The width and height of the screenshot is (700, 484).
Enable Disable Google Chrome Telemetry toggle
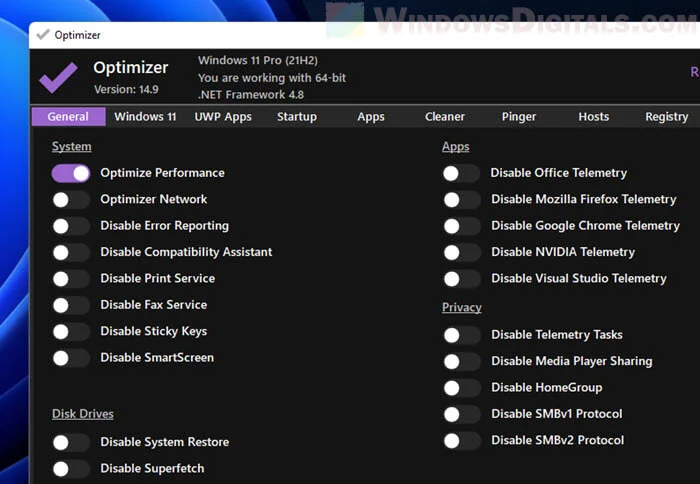[461, 226]
